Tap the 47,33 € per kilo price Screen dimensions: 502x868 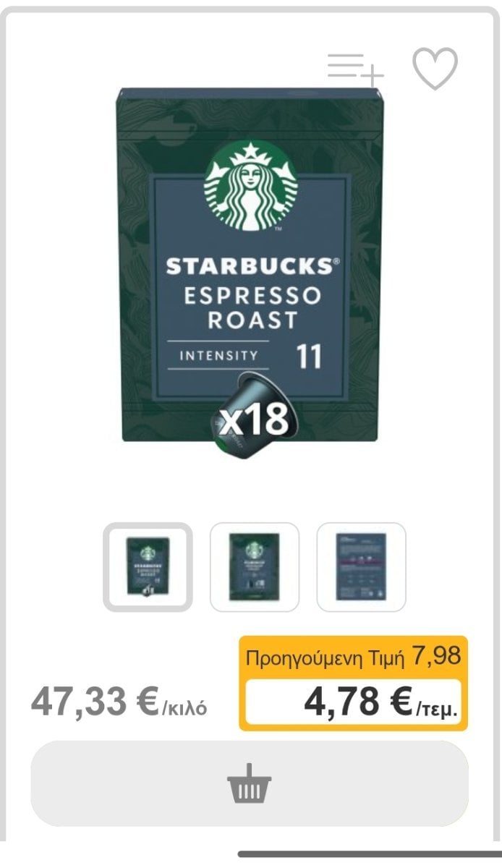point(94,702)
